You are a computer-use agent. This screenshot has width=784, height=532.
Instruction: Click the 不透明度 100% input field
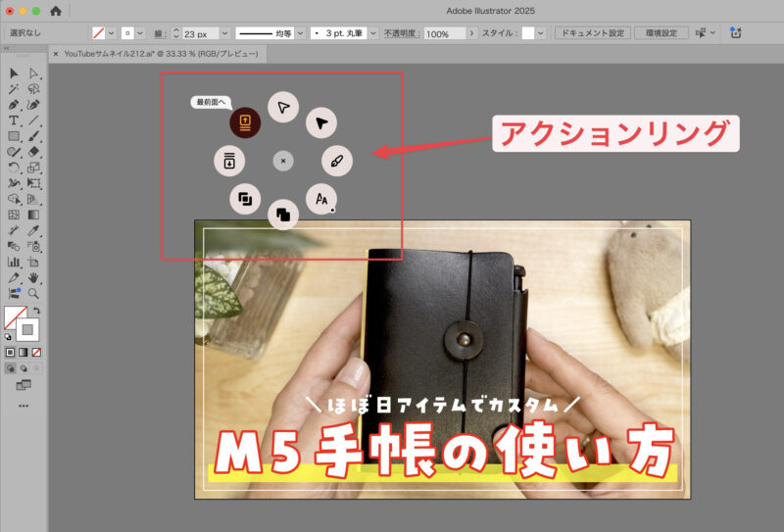coord(443,33)
